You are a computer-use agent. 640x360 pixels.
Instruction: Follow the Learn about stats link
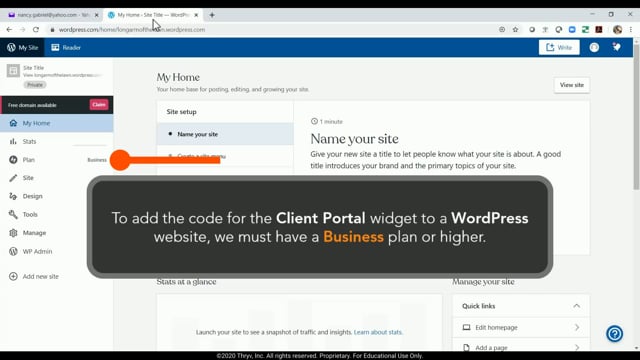pyautogui.click(x=378, y=332)
